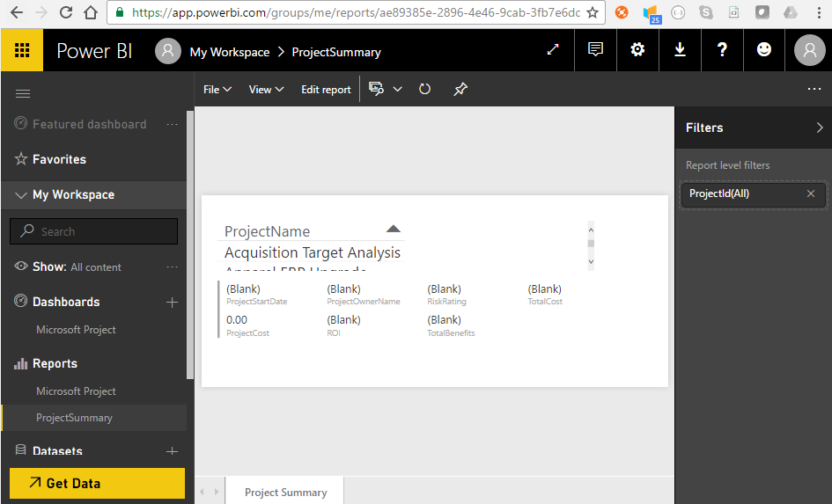This screenshot has width=832, height=504.
Task: Open Favorites in navigation
Action: point(59,159)
